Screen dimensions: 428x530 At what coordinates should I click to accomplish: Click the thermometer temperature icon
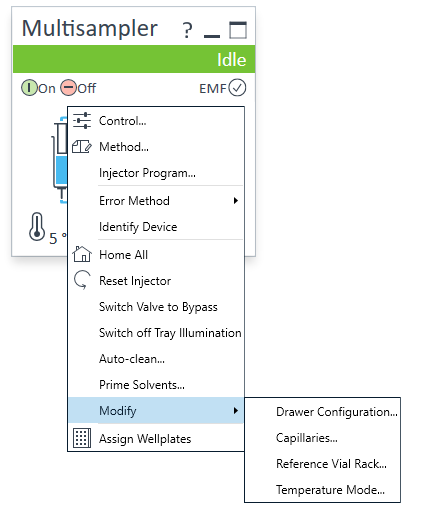(x=37, y=226)
